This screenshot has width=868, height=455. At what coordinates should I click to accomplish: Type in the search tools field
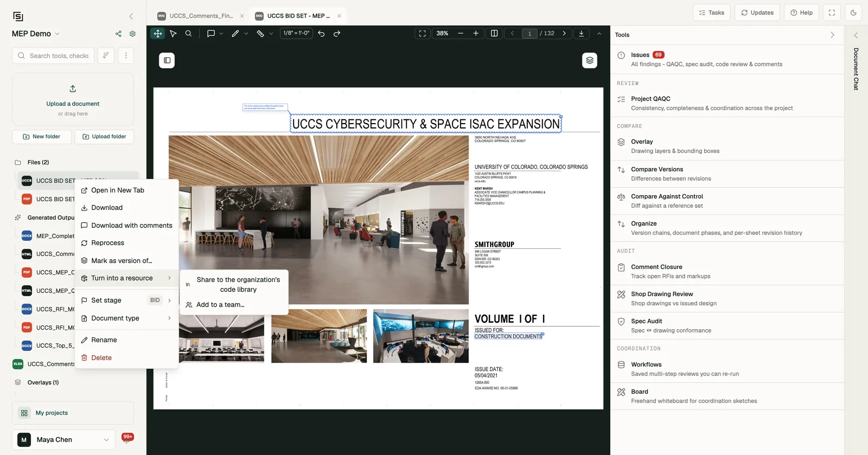pyautogui.click(x=53, y=55)
